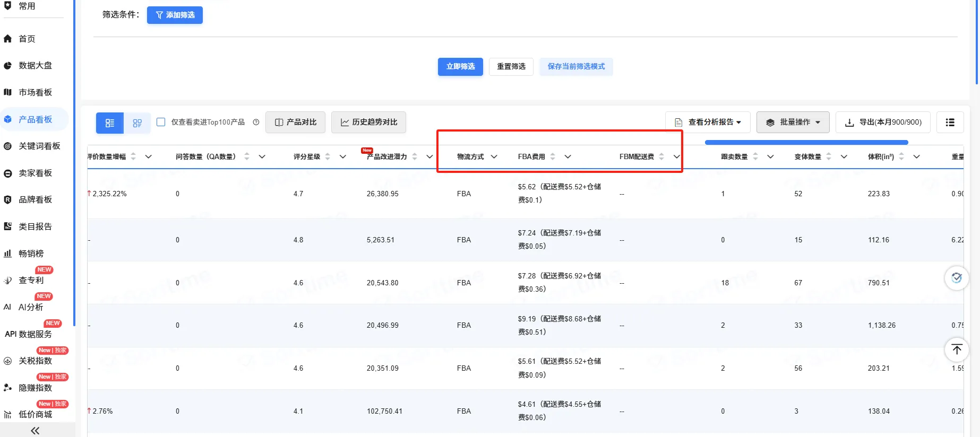Click the scroll-to-top arrow icon
Screen dimensions: 980x437
pyautogui.click(x=957, y=349)
